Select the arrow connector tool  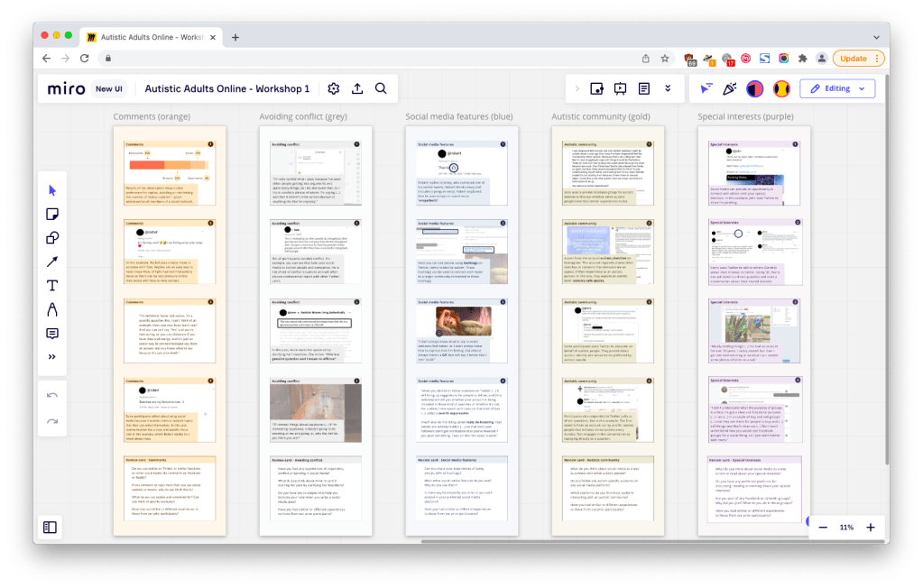[x=52, y=262]
